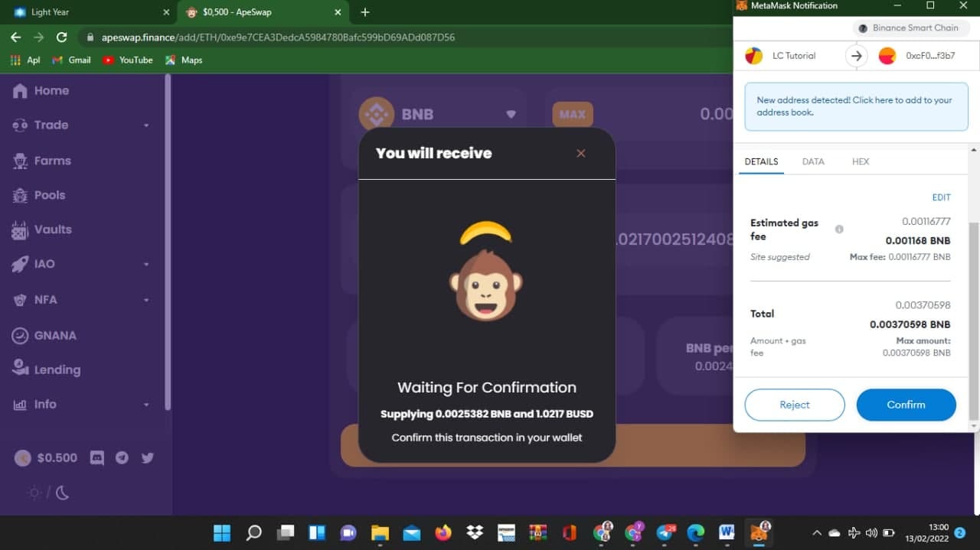
Task: Open a new browser tab
Action: 365,12
